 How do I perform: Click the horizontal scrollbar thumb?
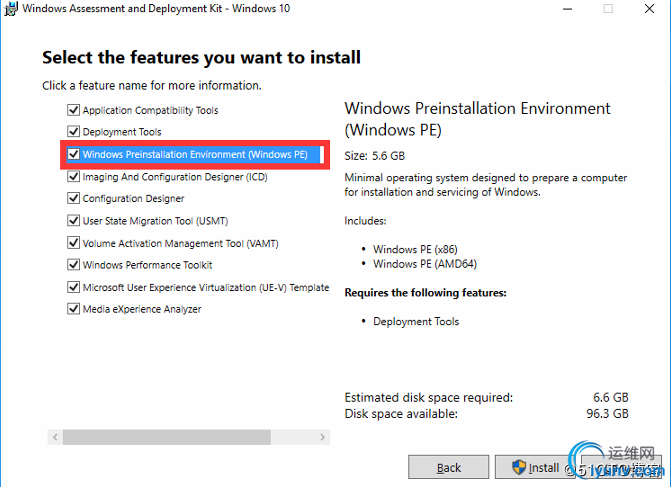[x=166, y=437]
